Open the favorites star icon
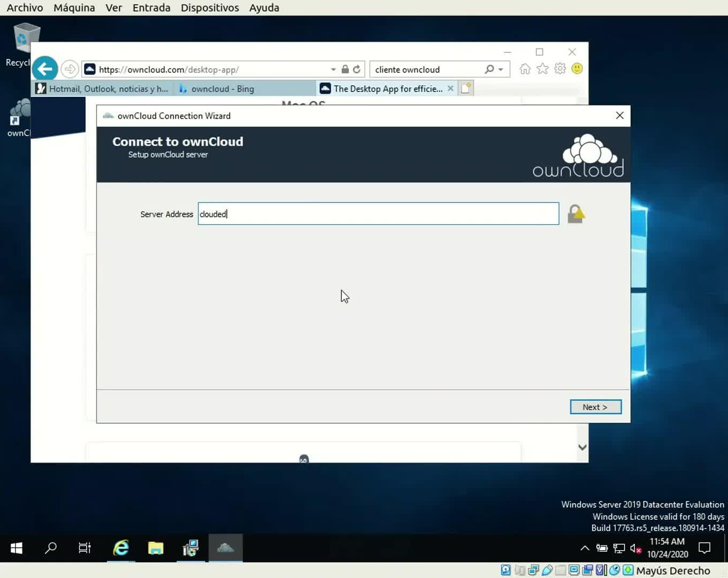 (542, 69)
